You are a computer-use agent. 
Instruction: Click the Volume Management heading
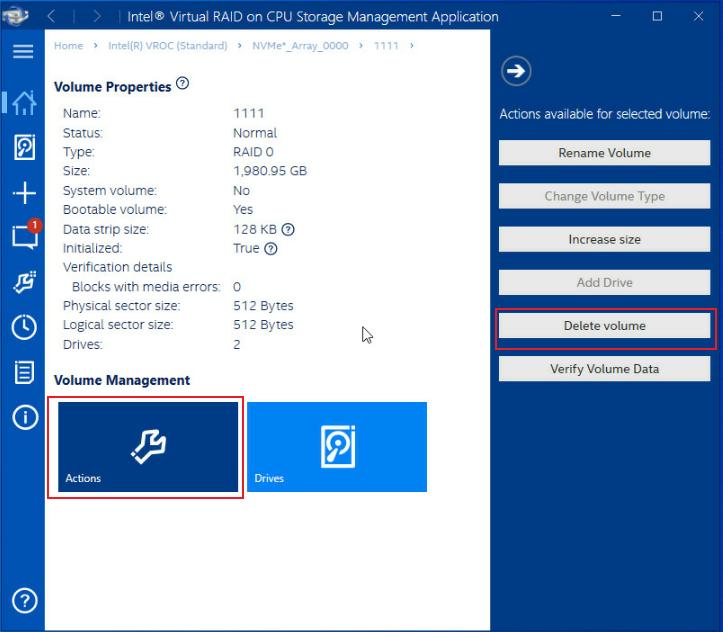122,380
